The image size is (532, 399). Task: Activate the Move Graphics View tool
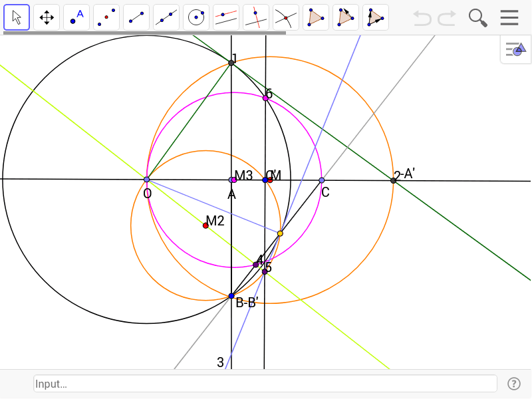pos(46,17)
